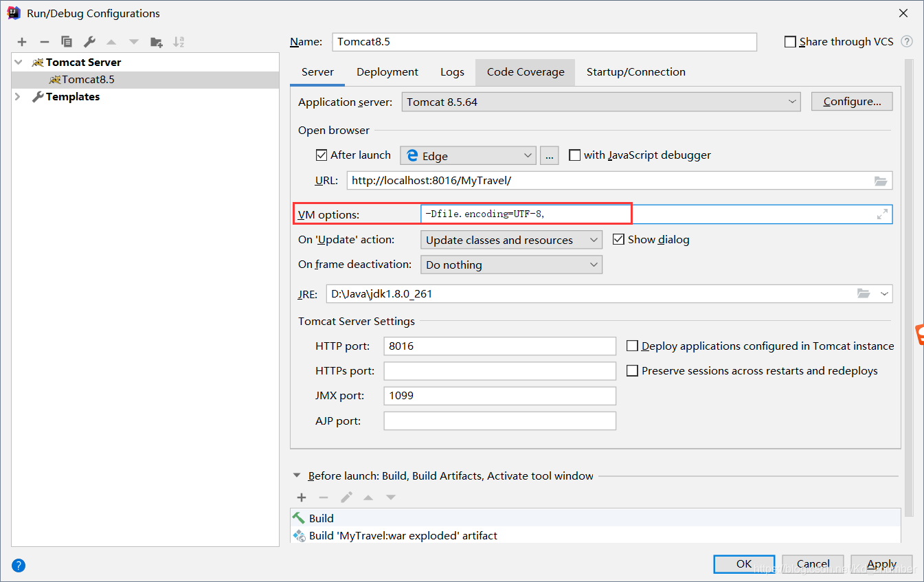Confirm with the OK button
This screenshot has height=582, width=924.
click(x=744, y=564)
